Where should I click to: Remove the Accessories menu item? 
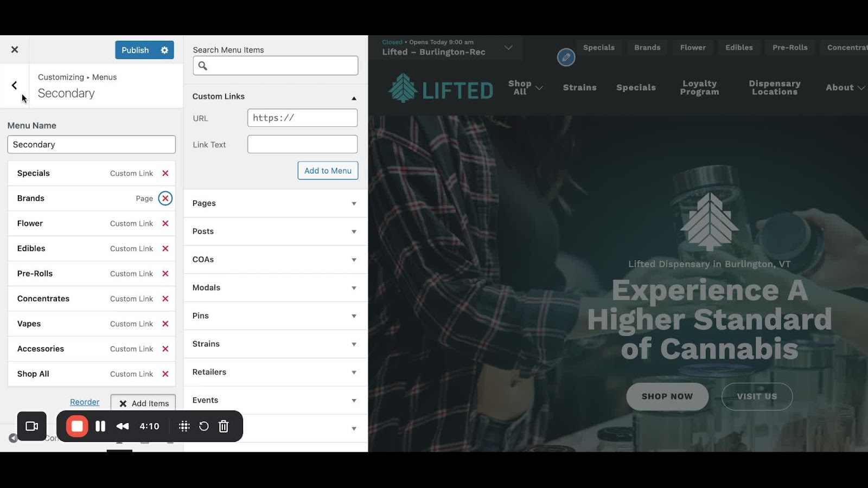(x=165, y=349)
